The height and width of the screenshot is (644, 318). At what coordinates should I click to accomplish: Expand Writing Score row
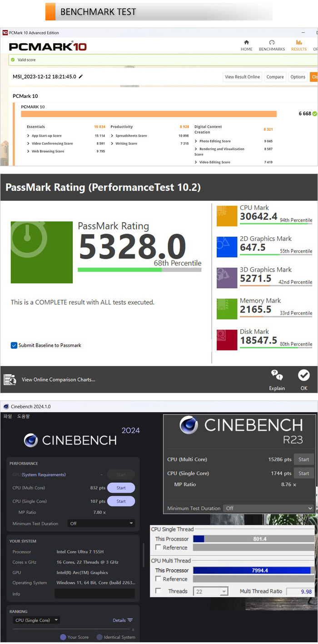[x=112, y=144]
